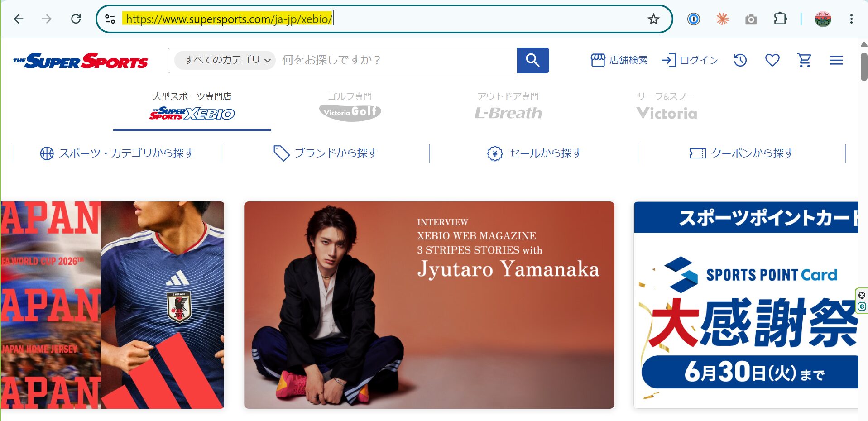Open browsing history clock icon

[740, 60]
